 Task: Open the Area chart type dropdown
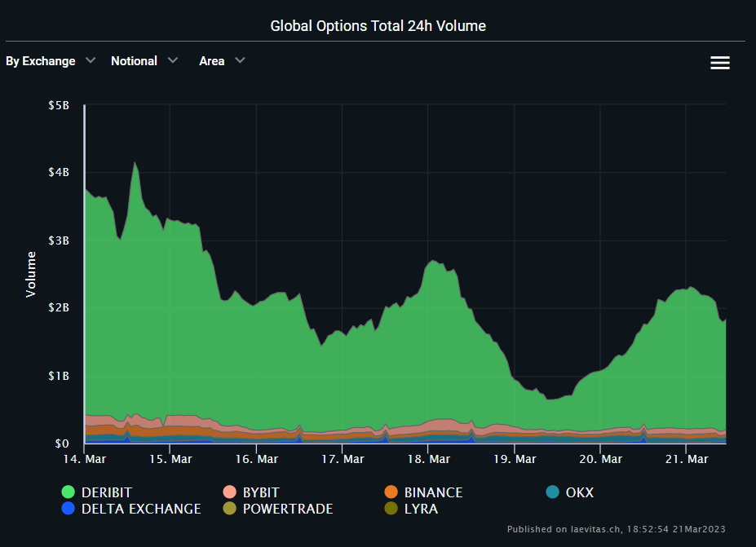223,61
